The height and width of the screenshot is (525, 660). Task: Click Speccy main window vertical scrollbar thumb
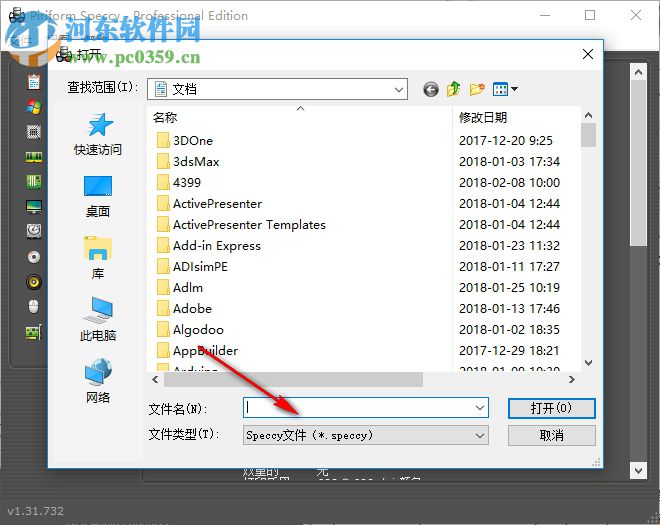(x=638, y=163)
